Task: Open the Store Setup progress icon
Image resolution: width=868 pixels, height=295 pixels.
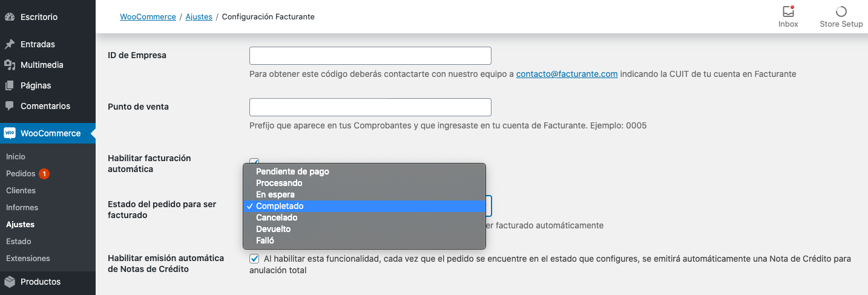Action: coord(841,12)
